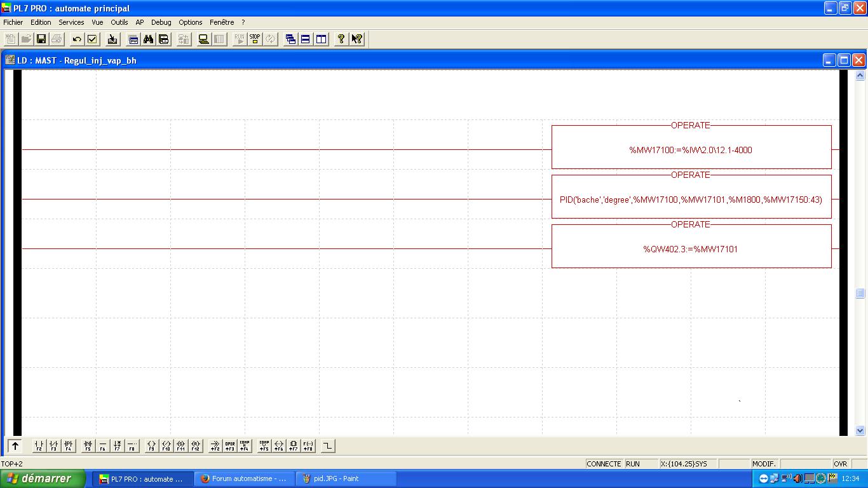
Task: Click the validate checkmark toolbar icon
Action: pos(92,39)
